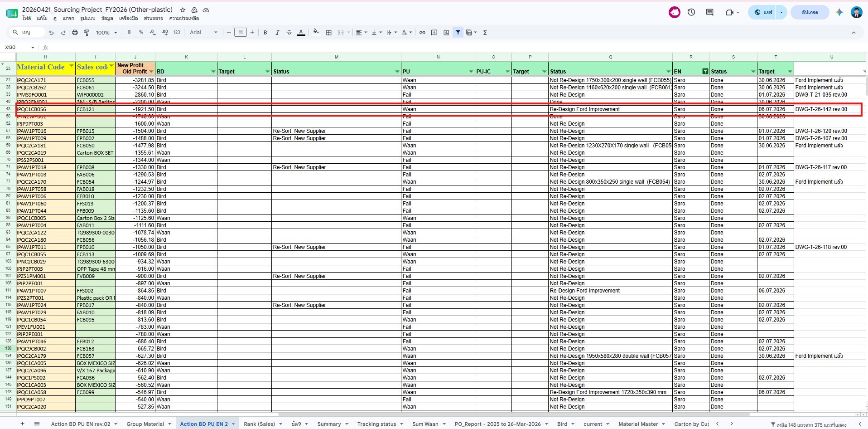Open version history clock icon

point(691,12)
